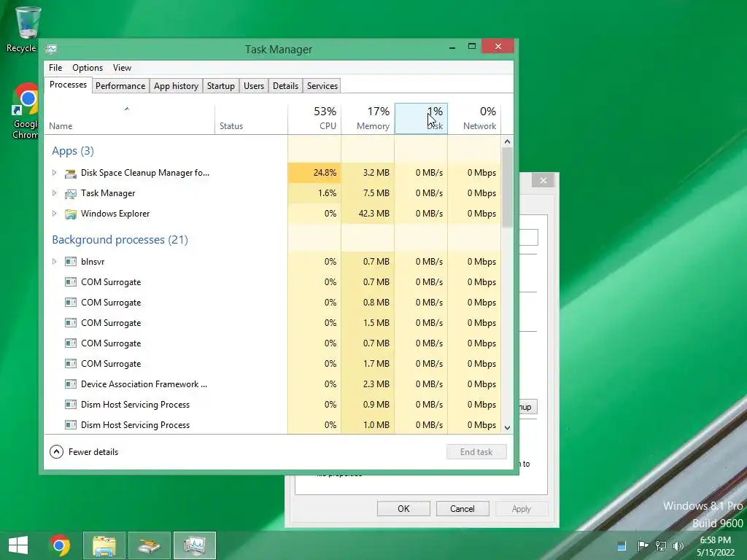Expand the blnsvr background process

(x=54, y=262)
